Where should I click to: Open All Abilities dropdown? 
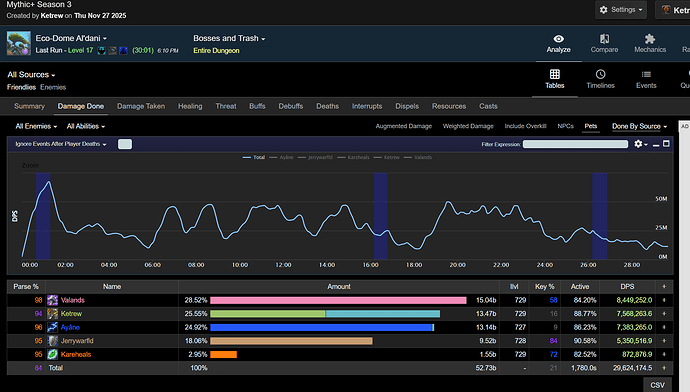[86, 126]
